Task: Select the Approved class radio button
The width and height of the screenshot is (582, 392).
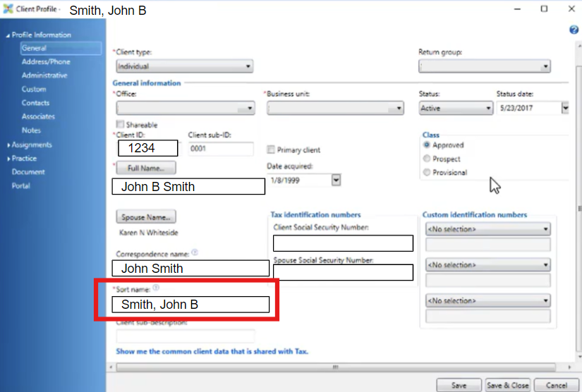Action: [427, 145]
